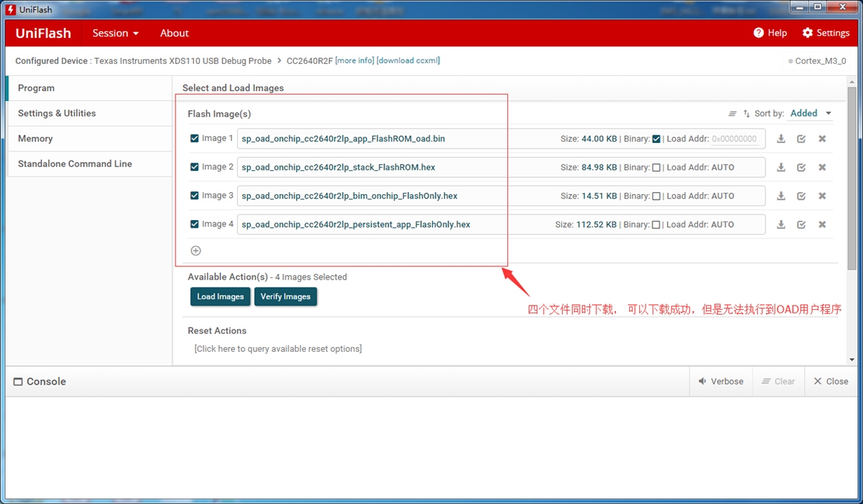
Task: Click to query available reset options
Action: point(278,348)
